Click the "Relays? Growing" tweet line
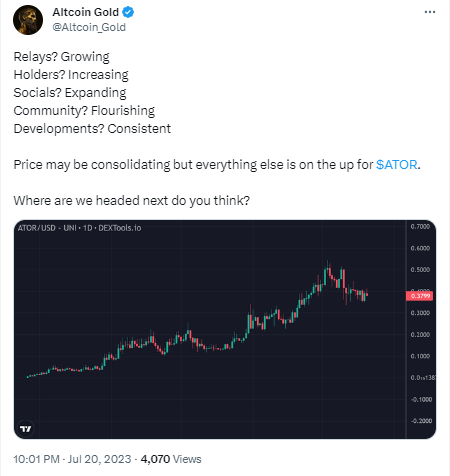This screenshot has width=450, height=476. (x=61, y=57)
